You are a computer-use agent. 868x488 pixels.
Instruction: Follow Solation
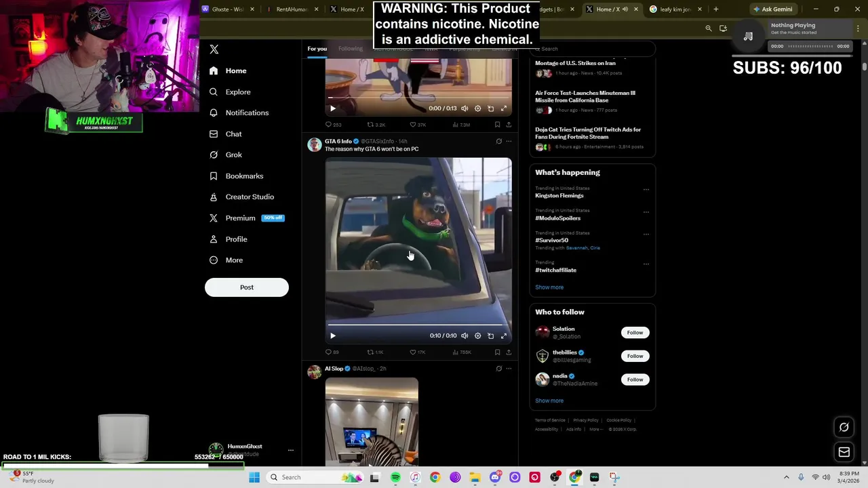(x=635, y=333)
